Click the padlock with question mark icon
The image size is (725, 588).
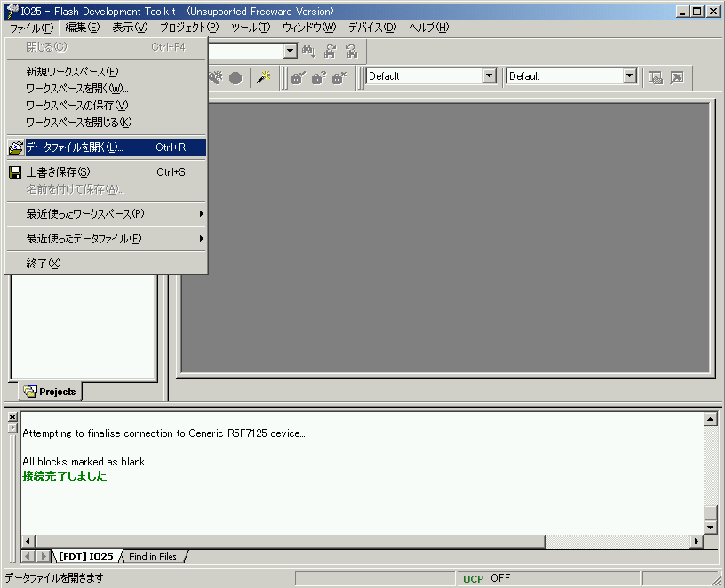tap(319, 77)
